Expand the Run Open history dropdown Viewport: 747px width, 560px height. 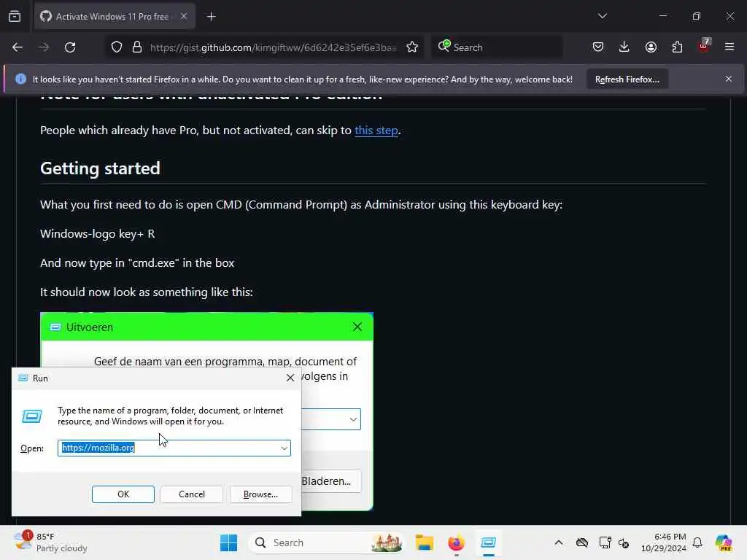(x=285, y=448)
